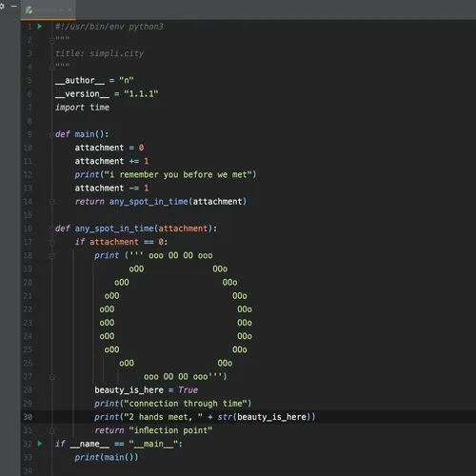Click the print (''' opening on line 18
The width and height of the screenshot is (476, 476).
[x=119, y=255]
